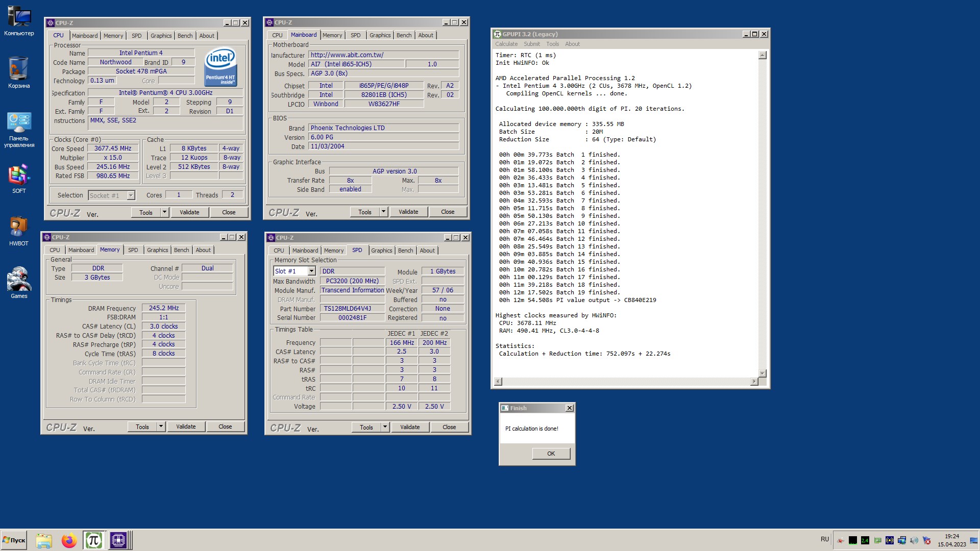Open the Action Center flag tray icon
The width and height of the screenshot is (980, 551).
[926, 540]
